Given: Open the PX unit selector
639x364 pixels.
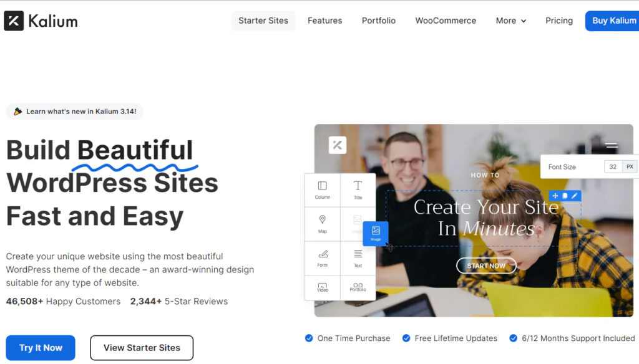Looking at the screenshot, I should tap(630, 167).
